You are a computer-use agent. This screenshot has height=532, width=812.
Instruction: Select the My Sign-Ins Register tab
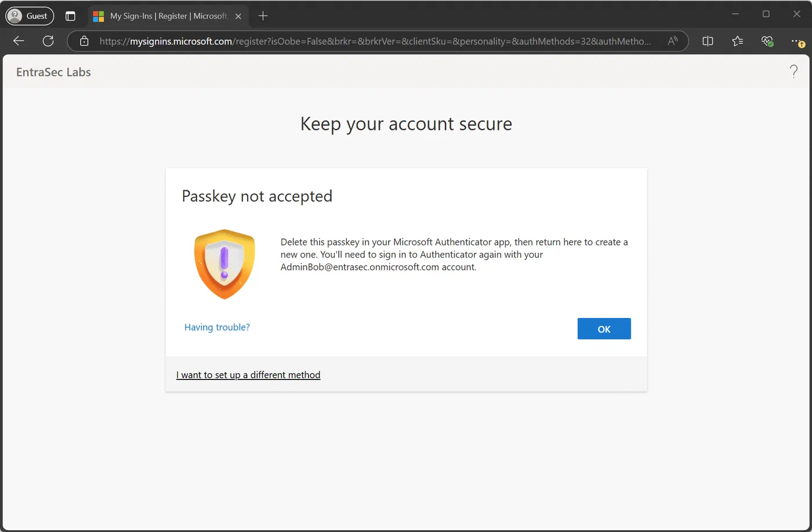tap(168, 16)
